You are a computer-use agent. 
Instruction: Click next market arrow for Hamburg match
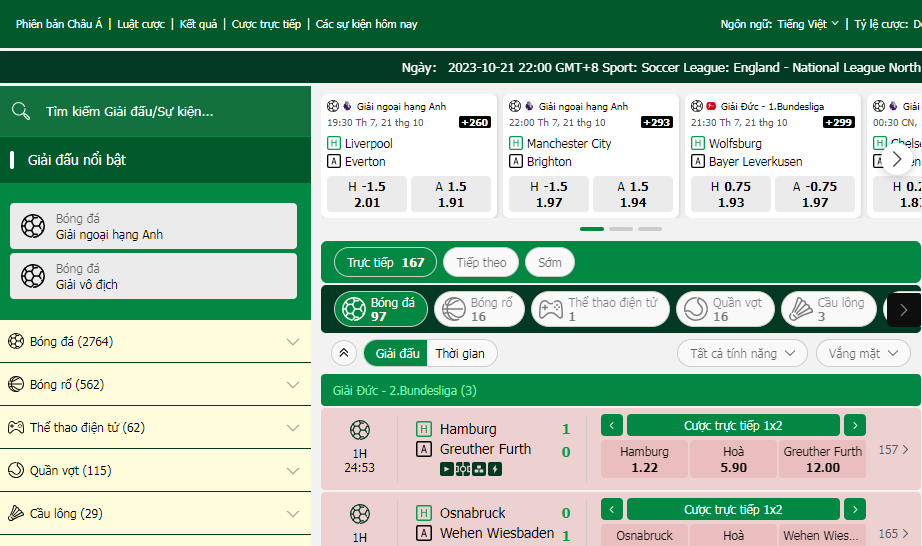[x=855, y=425]
